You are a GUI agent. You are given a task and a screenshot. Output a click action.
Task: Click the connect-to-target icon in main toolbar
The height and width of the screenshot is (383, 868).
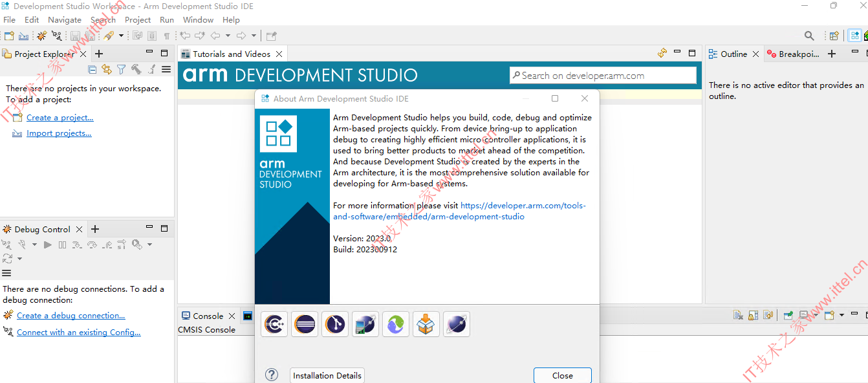click(x=56, y=36)
